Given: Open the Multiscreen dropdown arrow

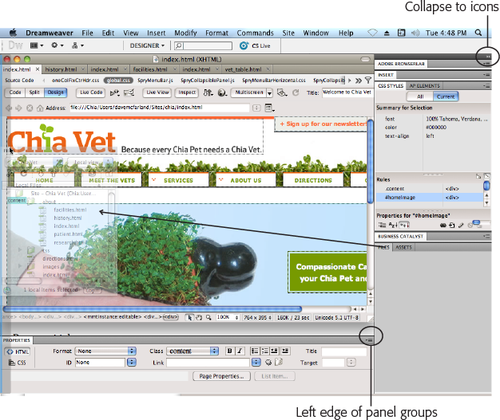Looking at the screenshot, I should (269, 93).
